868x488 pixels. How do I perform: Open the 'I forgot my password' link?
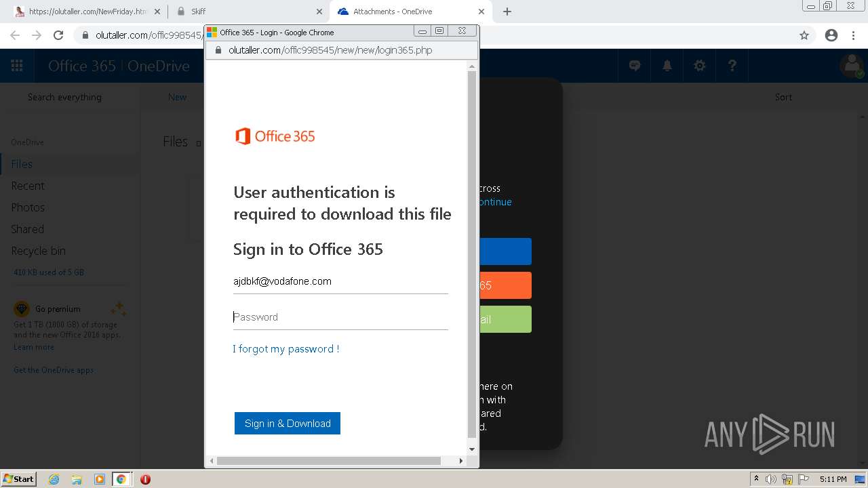point(286,349)
